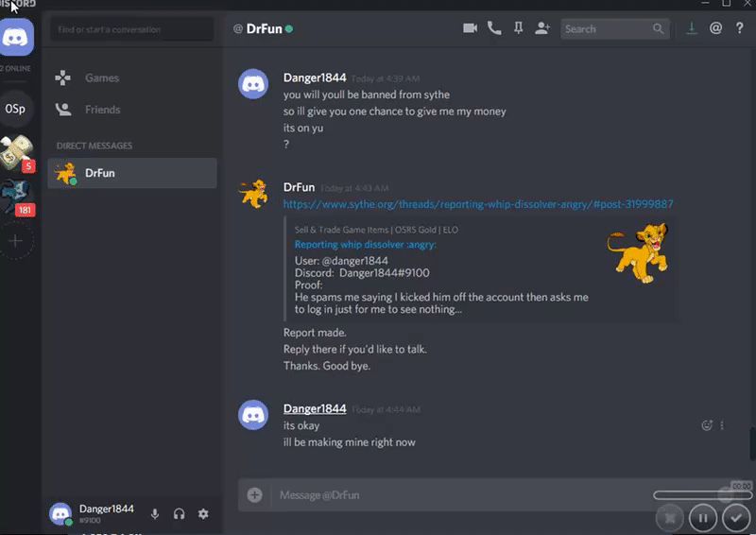756x535 pixels.
Task: Toggle microphone mute
Action: pos(155,514)
